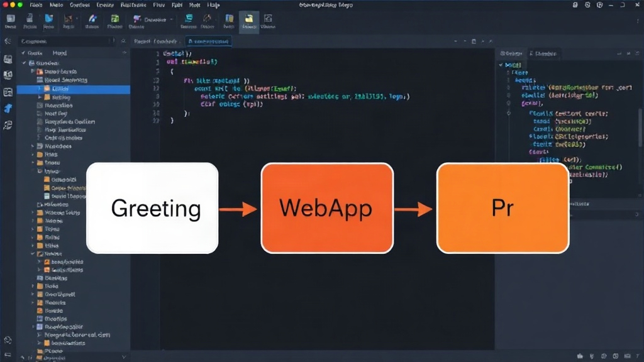Click the vertical scrollbar in the right panel
644x362 pixels.
[640, 127]
